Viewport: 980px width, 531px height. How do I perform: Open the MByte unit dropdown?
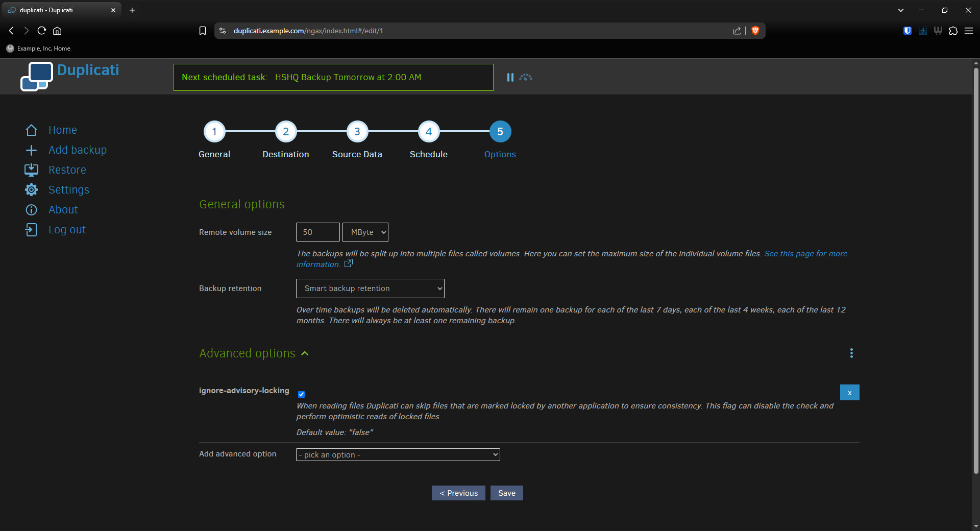click(x=365, y=232)
